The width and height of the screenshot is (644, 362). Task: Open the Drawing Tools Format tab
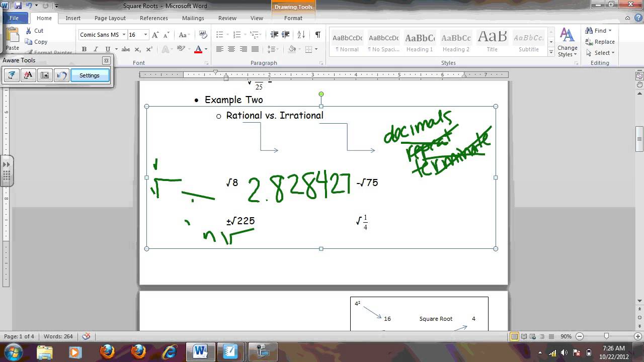293,18
